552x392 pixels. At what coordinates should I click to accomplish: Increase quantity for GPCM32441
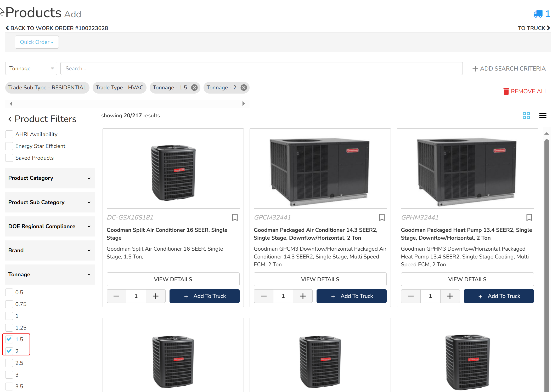[303, 296]
